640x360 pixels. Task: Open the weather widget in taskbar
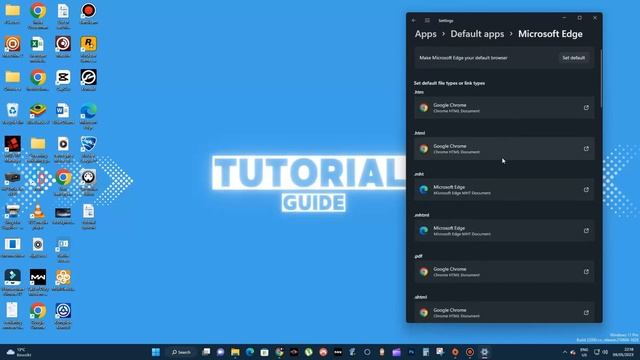click(19, 352)
